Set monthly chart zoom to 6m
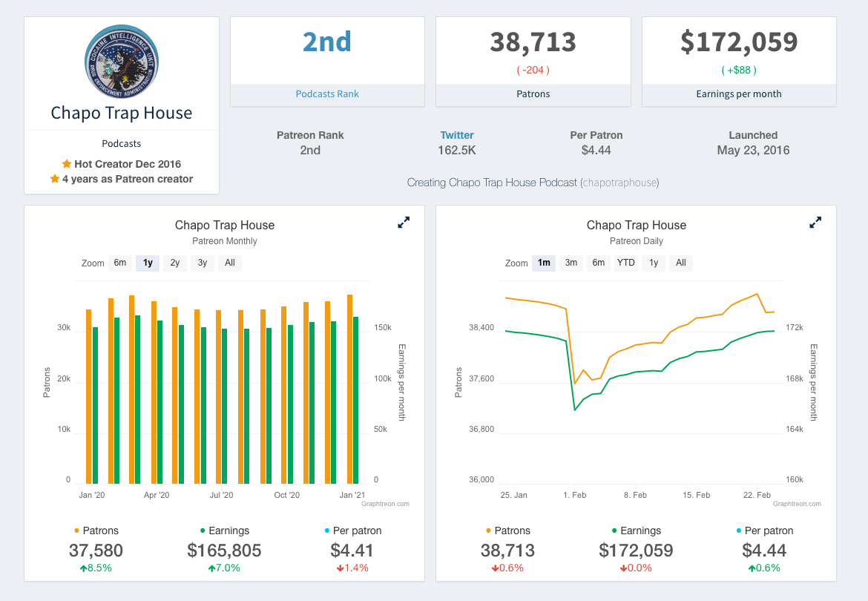This screenshot has width=868, height=601. coord(120,263)
